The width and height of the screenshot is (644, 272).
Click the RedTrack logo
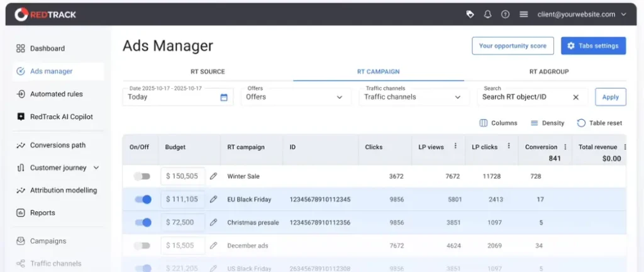[x=45, y=14]
